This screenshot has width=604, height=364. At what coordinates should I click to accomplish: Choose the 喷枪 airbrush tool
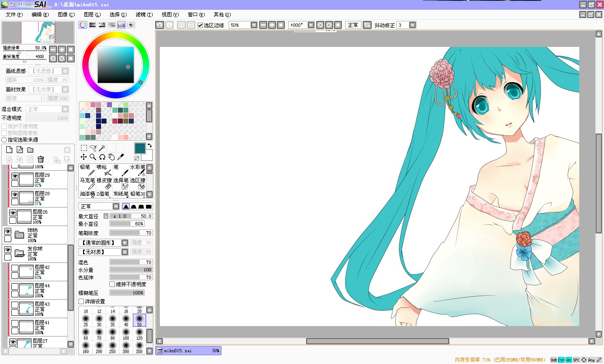(104, 170)
